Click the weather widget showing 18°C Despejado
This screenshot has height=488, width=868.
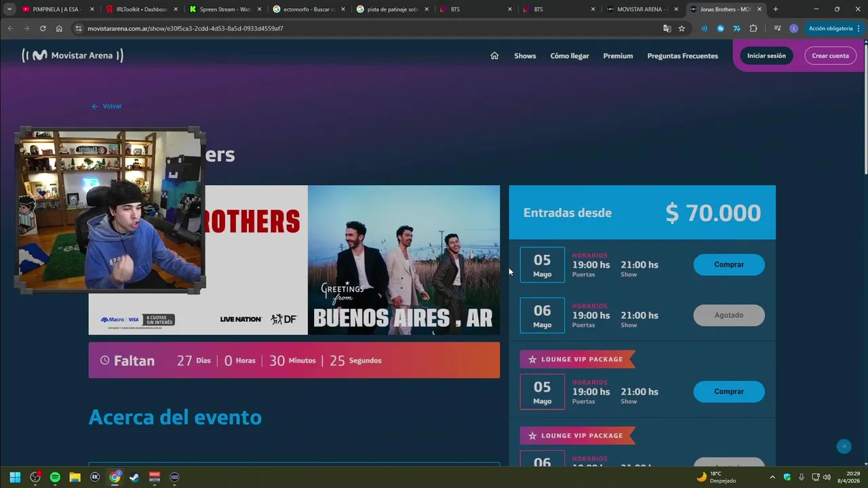(x=717, y=477)
